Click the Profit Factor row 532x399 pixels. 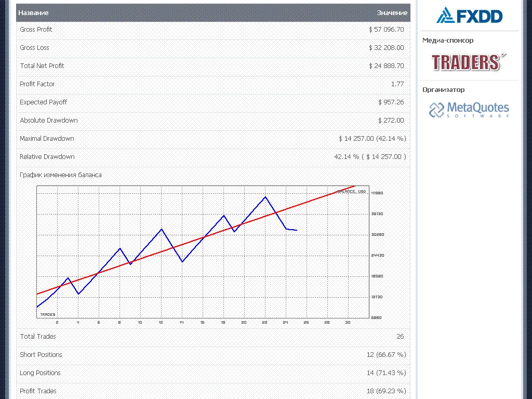38,84
